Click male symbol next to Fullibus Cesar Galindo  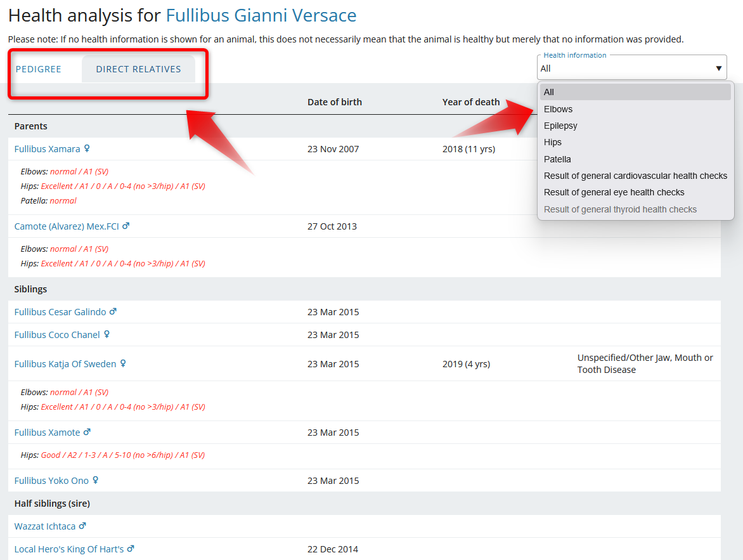[x=113, y=312]
